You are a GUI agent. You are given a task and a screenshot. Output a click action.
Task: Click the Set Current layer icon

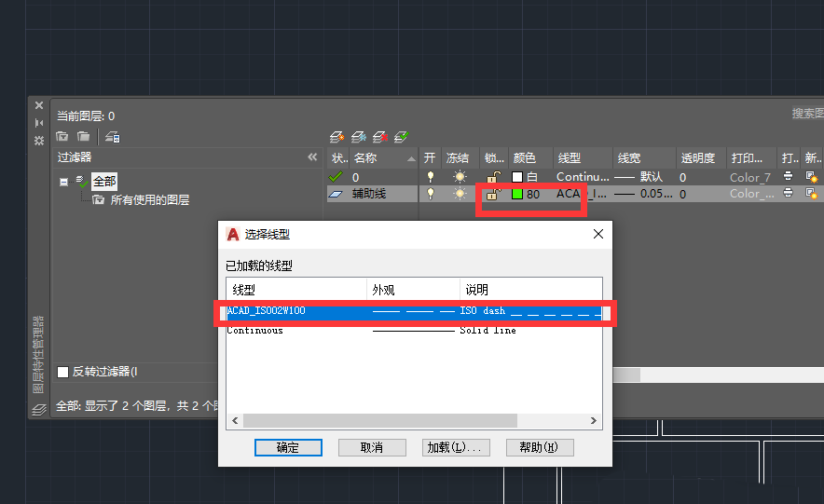402,137
